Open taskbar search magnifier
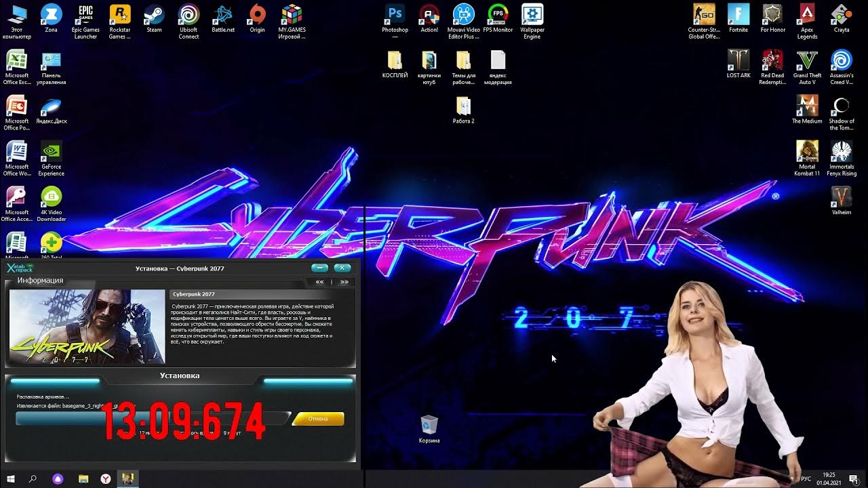The height and width of the screenshot is (488, 868). tap(33, 479)
